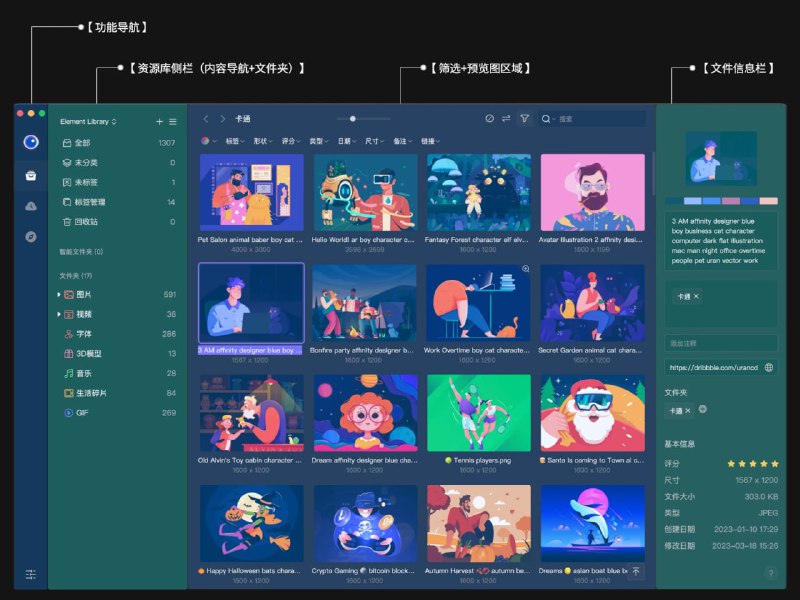Select the compass icon in leftmost navigation bar
The image size is (800, 600).
click(31, 236)
